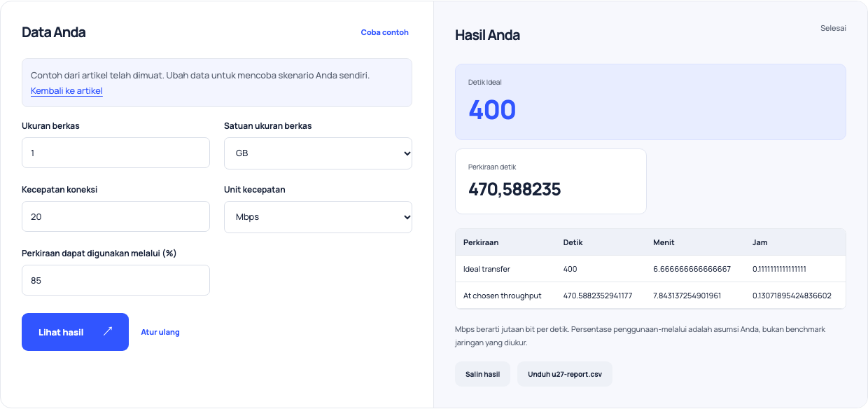The image size is (868, 409).
Task: Click the 6.666666666666667 minutes cell
Action: pyautogui.click(x=692, y=269)
